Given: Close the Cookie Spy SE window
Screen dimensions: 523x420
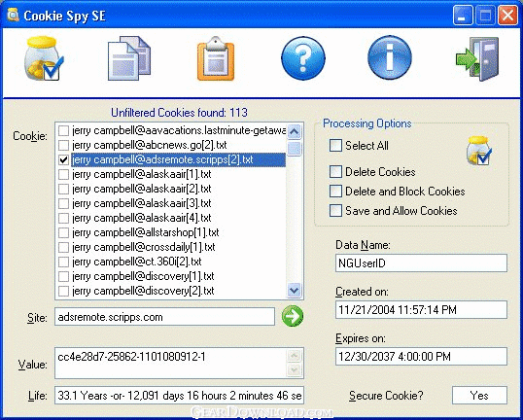Looking at the screenshot, I should (x=507, y=16).
